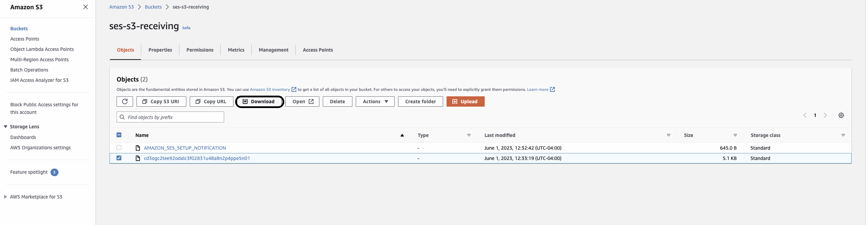This screenshot has height=225, width=868.
Task: Click the Amazon S3 breadcrumb link
Action: [121, 7]
